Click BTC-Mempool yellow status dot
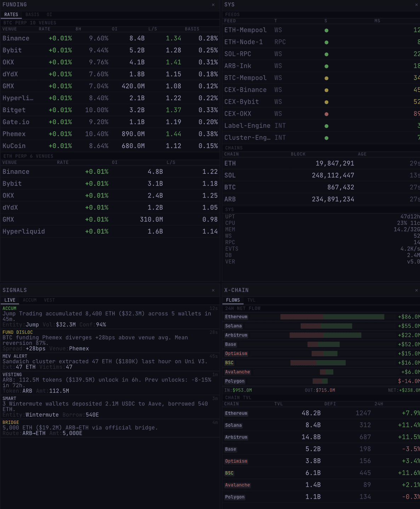This screenshot has height=509, width=420. (327, 78)
